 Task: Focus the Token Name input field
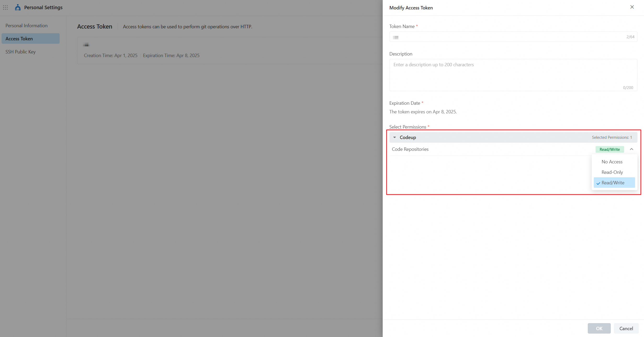[x=510, y=37]
